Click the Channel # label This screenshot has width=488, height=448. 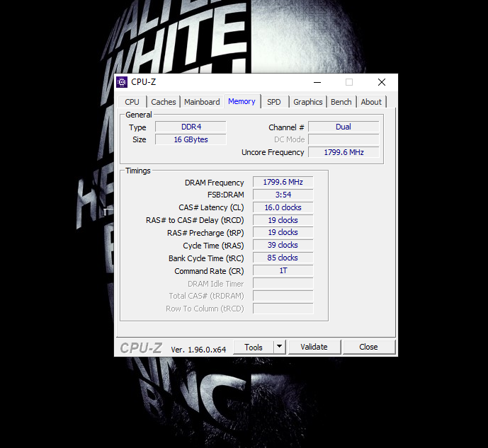(x=286, y=127)
